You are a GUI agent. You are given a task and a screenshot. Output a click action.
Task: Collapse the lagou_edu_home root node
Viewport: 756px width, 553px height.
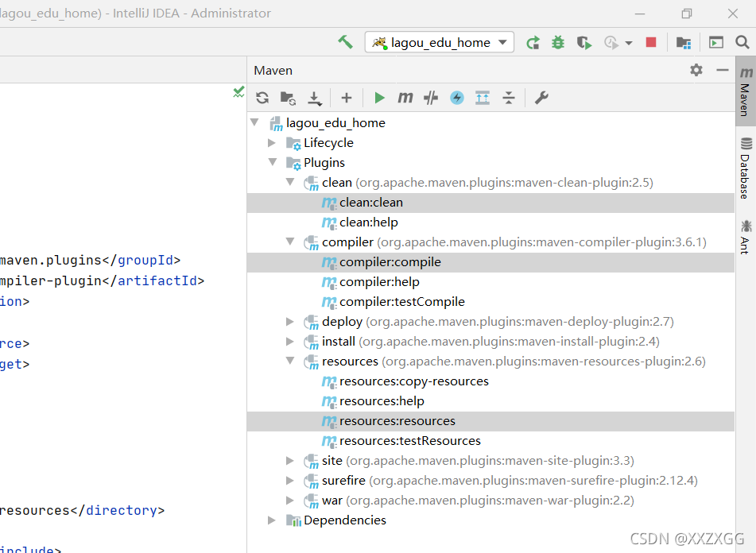click(x=254, y=122)
